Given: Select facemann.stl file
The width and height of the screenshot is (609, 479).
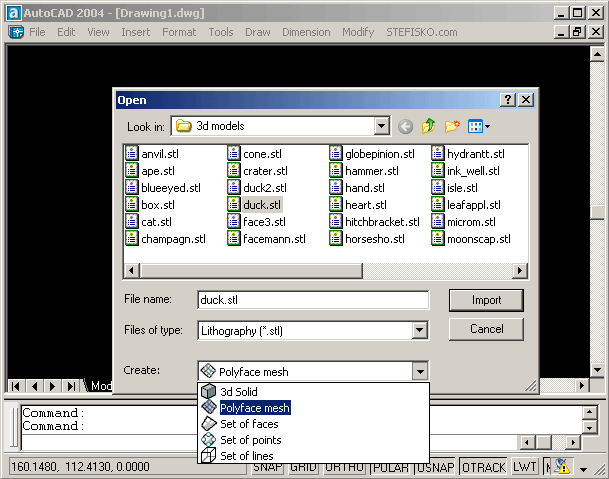Looking at the screenshot, I should tap(266, 239).
